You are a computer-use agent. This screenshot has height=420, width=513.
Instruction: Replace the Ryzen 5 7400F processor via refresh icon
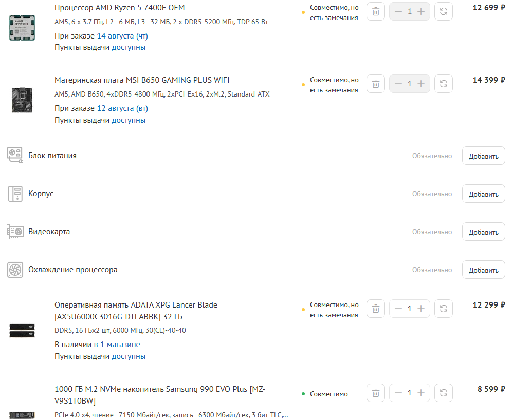444,11
